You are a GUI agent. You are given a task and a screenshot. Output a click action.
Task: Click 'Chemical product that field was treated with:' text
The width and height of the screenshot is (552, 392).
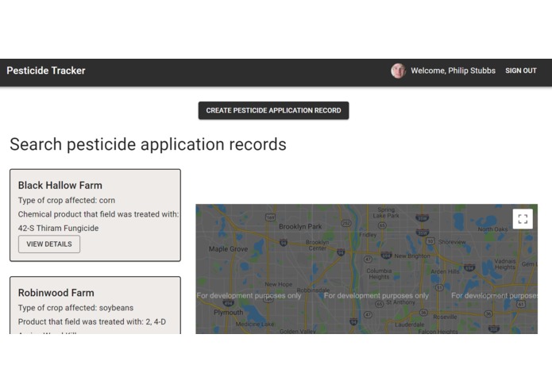click(x=98, y=214)
